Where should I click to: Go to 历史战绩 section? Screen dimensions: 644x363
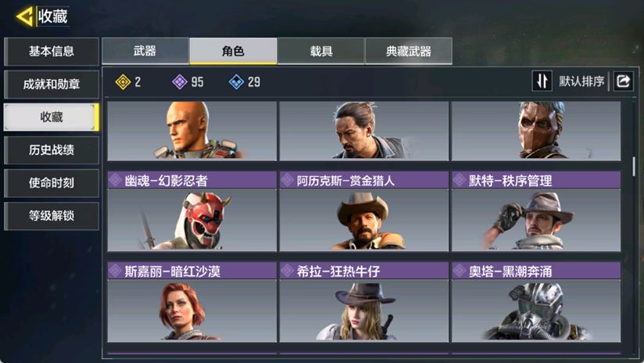click(52, 150)
